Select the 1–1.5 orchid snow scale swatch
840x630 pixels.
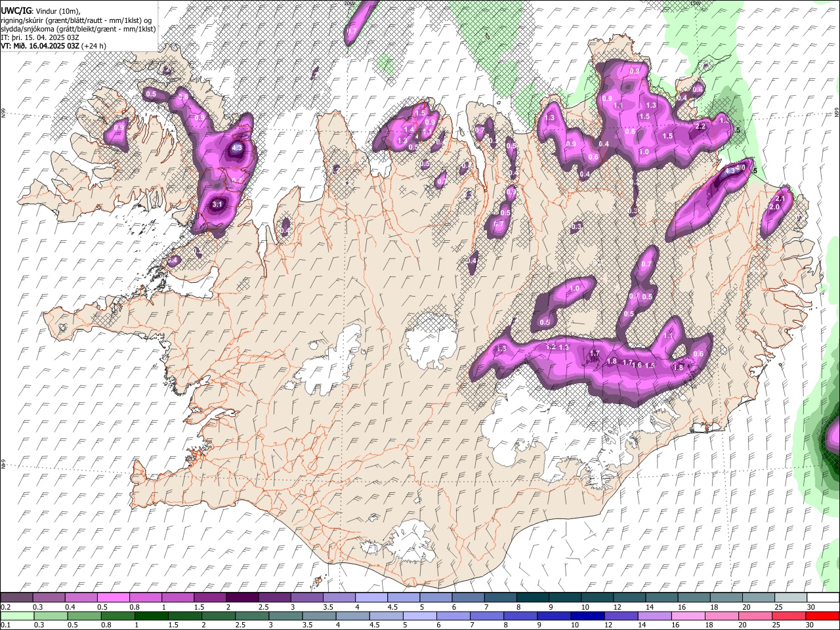pos(177,598)
